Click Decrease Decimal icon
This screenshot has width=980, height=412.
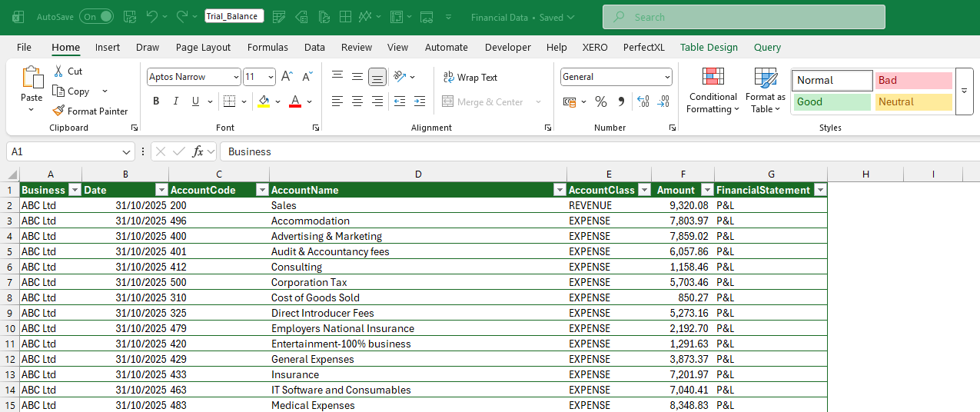(663, 101)
